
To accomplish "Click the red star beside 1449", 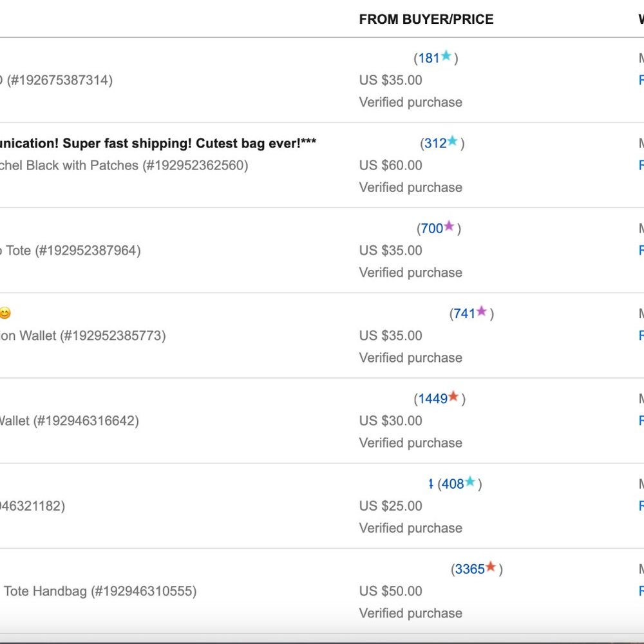I will [x=453, y=396].
